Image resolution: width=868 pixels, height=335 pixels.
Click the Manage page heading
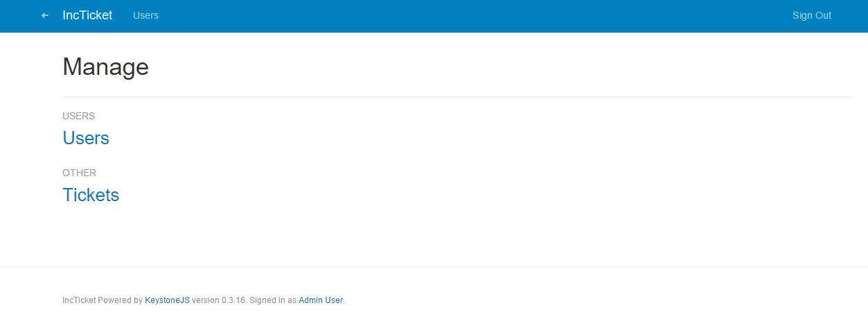105,67
